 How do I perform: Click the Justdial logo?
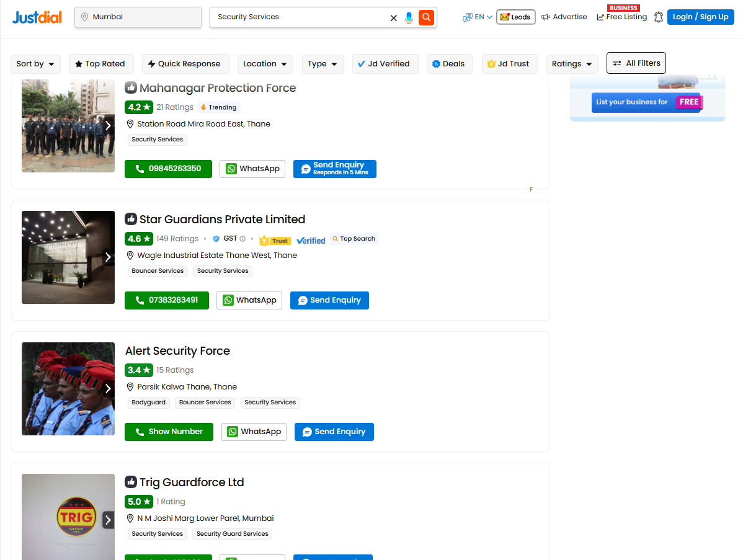tap(37, 17)
